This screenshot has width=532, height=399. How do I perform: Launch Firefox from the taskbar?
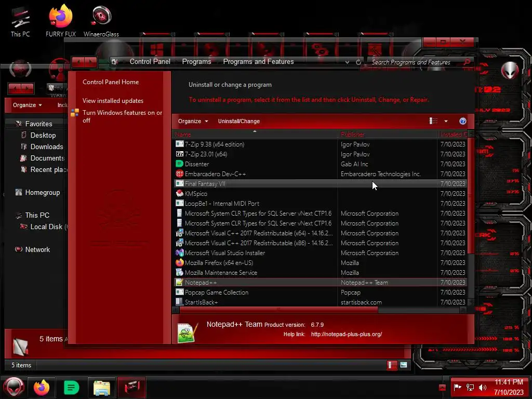[42, 387]
